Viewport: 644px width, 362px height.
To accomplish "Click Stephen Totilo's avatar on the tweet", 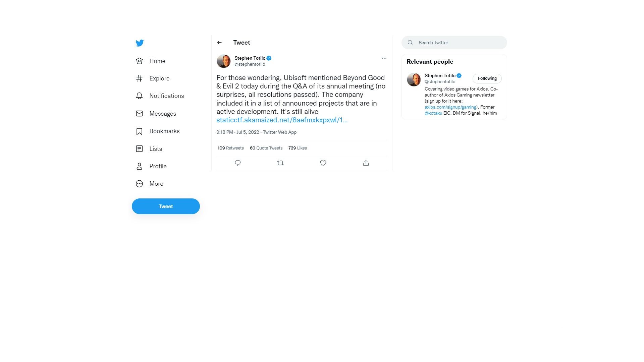I will click(224, 61).
